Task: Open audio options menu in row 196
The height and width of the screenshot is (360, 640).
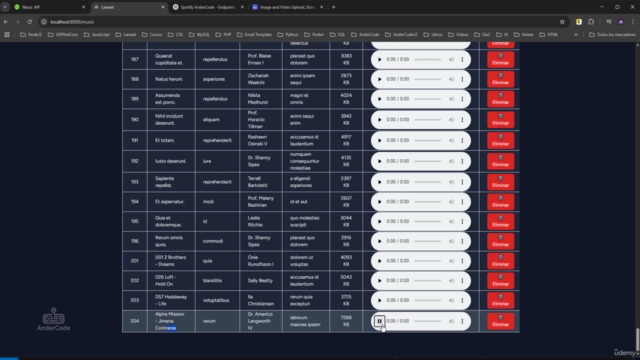Action: click(462, 241)
